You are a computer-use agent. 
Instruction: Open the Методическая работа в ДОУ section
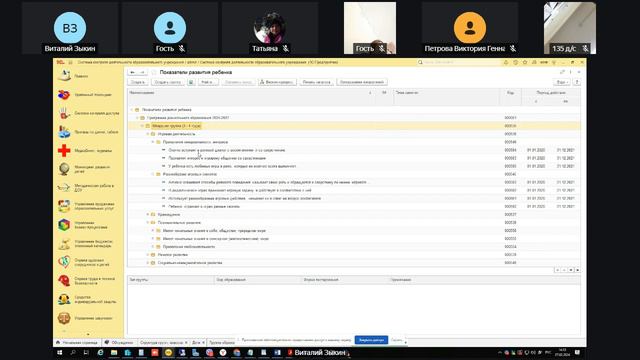pyautogui.click(x=88, y=188)
